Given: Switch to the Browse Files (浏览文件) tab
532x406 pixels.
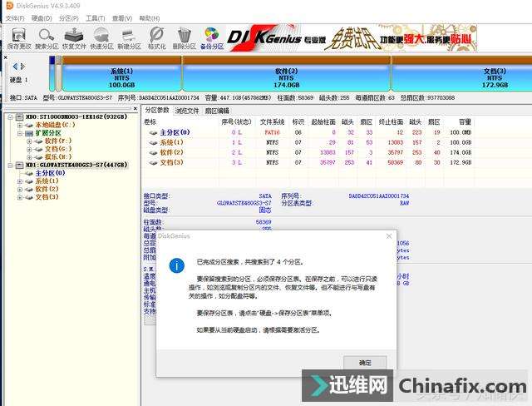Looking at the screenshot, I should point(187,111).
